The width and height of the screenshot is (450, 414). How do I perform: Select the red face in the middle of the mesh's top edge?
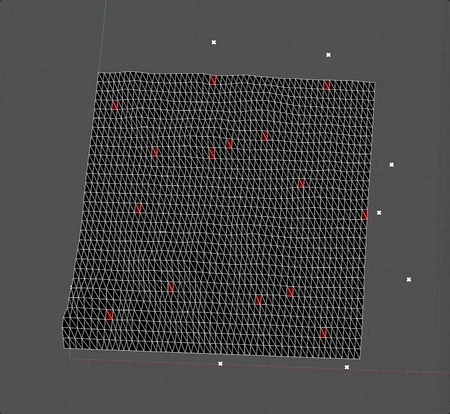pos(213,81)
